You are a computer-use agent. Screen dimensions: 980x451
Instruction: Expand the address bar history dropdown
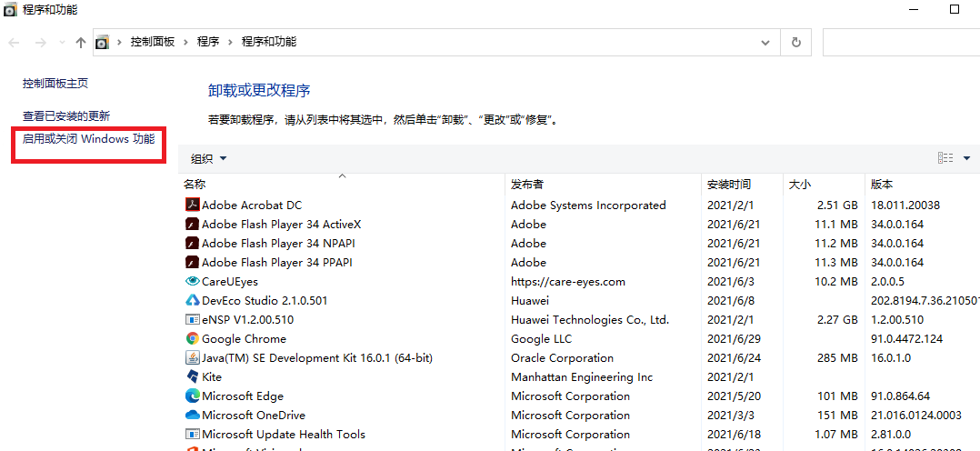pos(766,42)
